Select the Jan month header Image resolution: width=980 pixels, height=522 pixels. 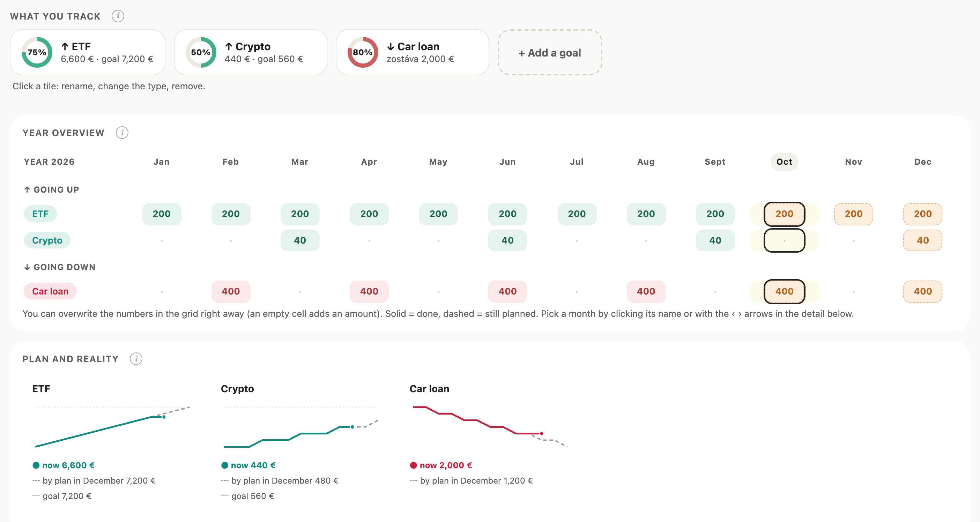[162, 162]
